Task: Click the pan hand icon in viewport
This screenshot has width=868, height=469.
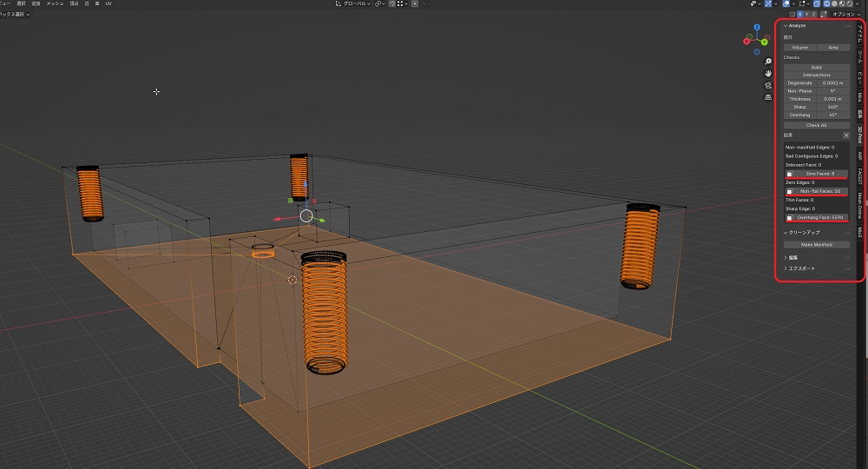Action: click(768, 74)
